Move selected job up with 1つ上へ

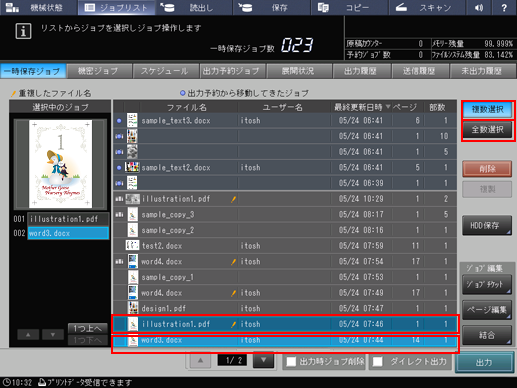point(88,329)
